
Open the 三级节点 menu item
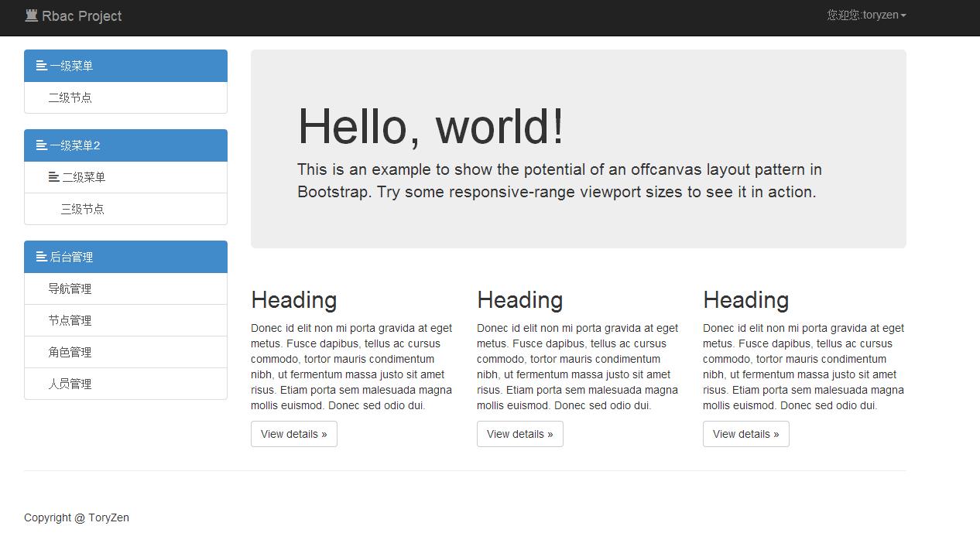tap(125, 209)
